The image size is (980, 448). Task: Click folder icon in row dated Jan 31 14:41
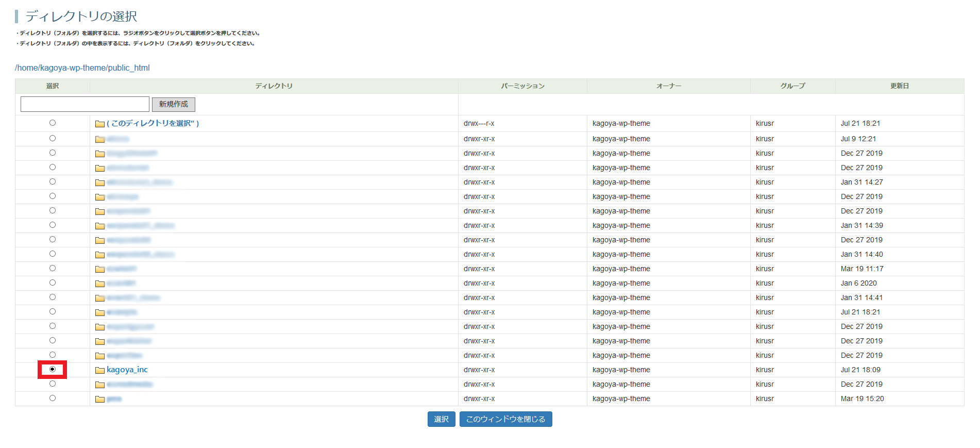[x=100, y=298]
